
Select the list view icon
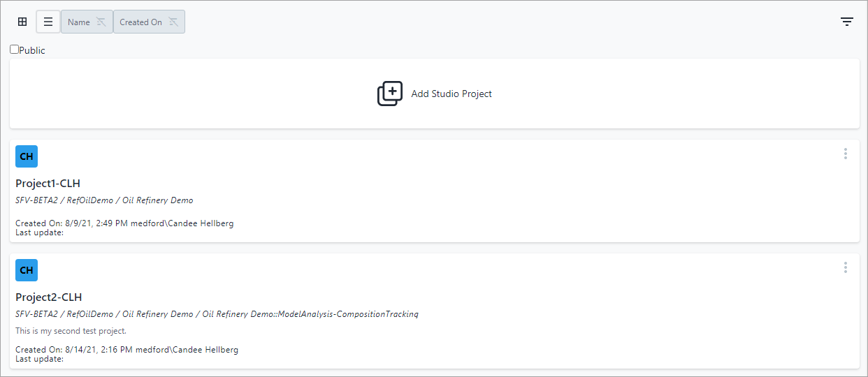[x=48, y=22]
